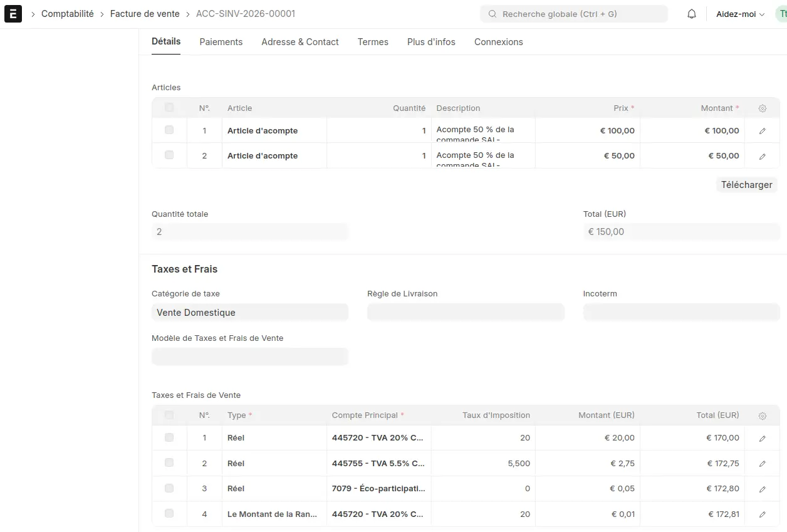The height and width of the screenshot is (532, 787).
Task: Focus the Recherche globale search box
Action: (x=574, y=14)
